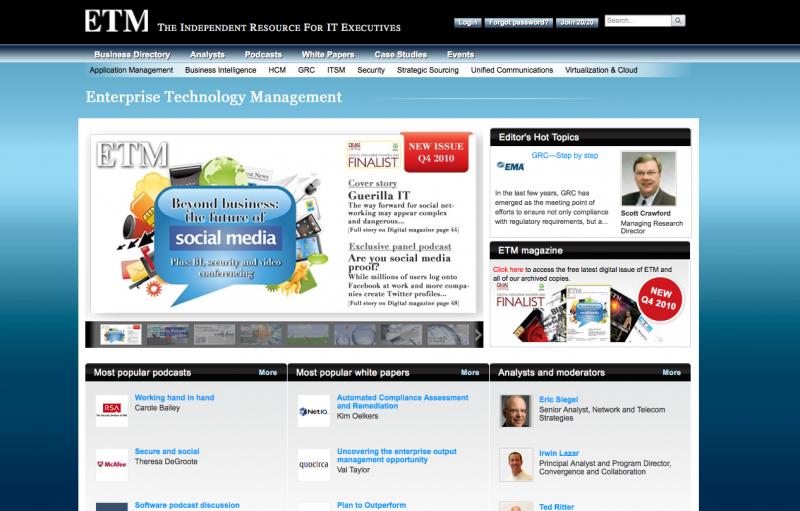Click 'Are you social media proof?' headline
The height and width of the screenshot is (511, 800).
point(399,262)
